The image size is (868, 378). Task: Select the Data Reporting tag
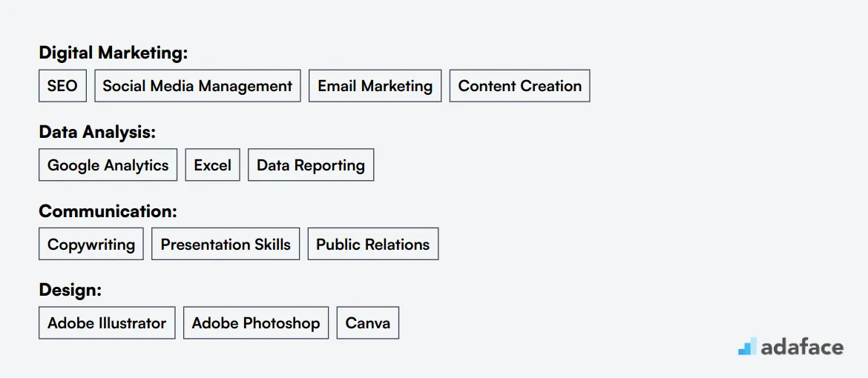[x=311, y=165]
